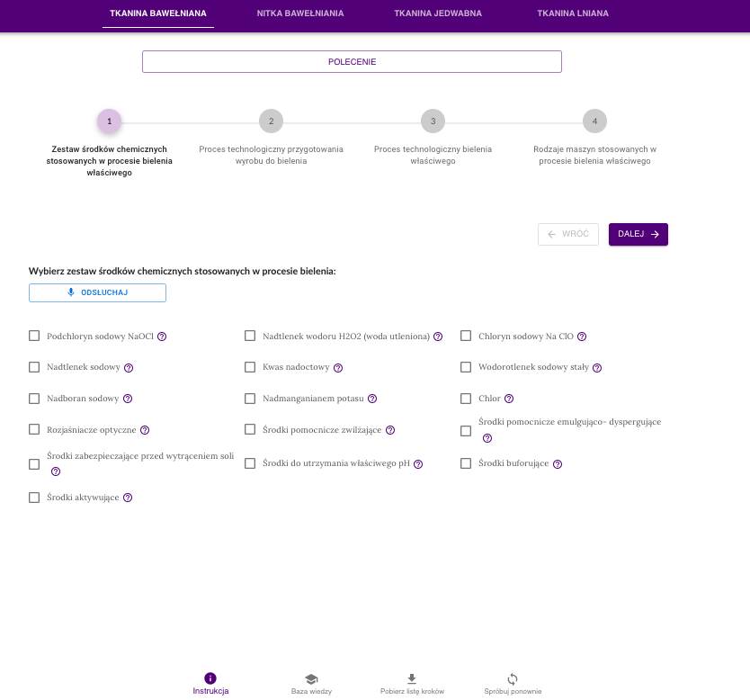This screenshot has width=750, height=700.
Task: Click the ODSŁUCHAJ listen button
Action: click(97, 292)
